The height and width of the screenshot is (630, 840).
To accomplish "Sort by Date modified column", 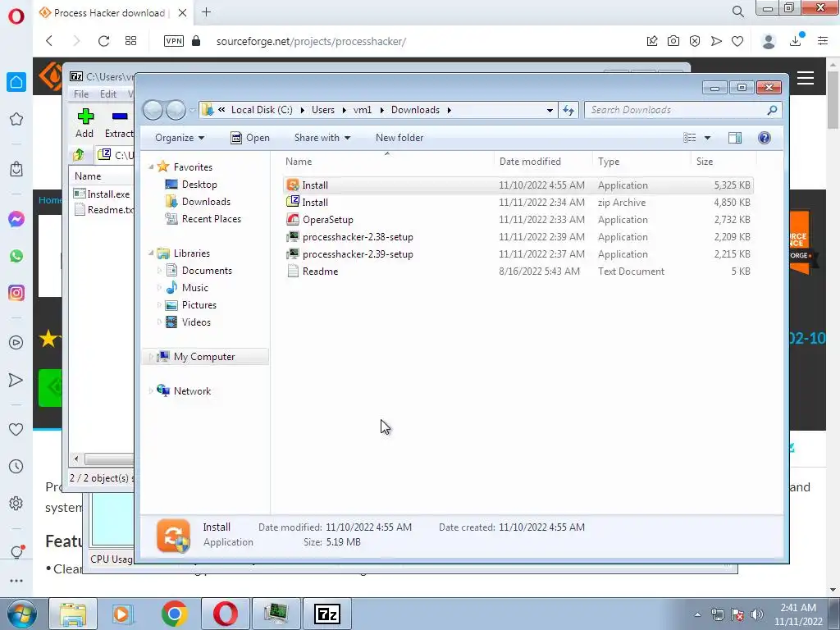I will [x=543, y=162].
